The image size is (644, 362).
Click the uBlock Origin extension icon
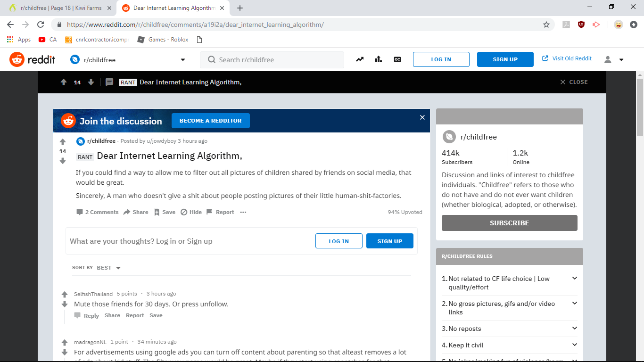click(581, 25)
